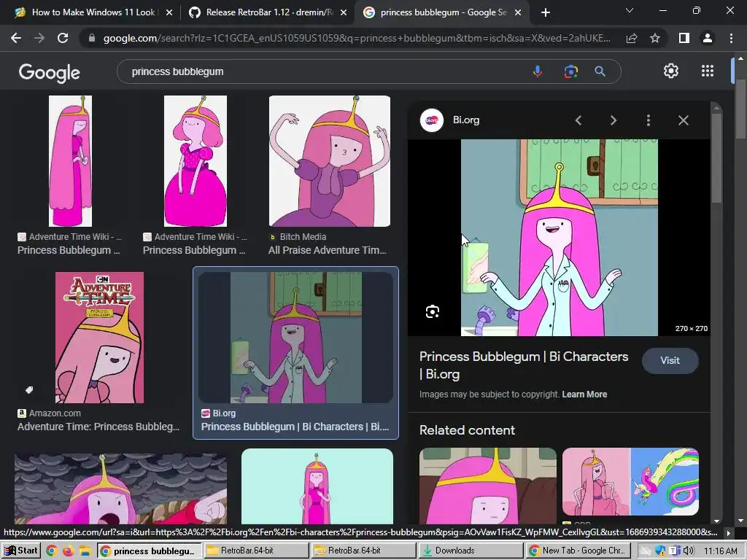
Task: Open the Chrome profile avatar
Action: click(708, 38)
